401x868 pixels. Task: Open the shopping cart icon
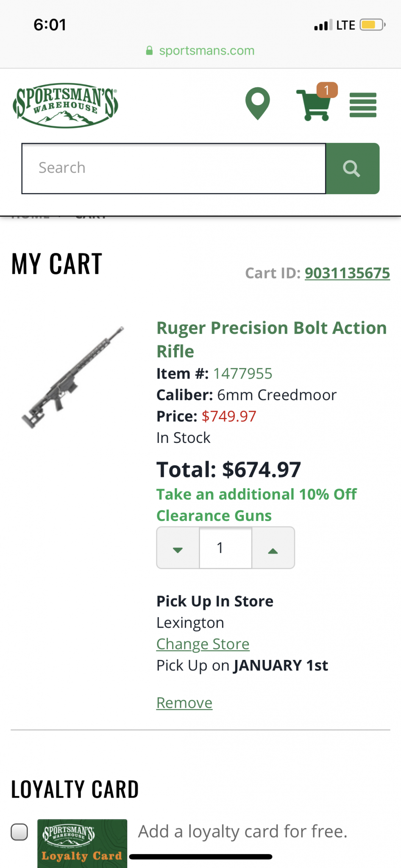point(313,105)
